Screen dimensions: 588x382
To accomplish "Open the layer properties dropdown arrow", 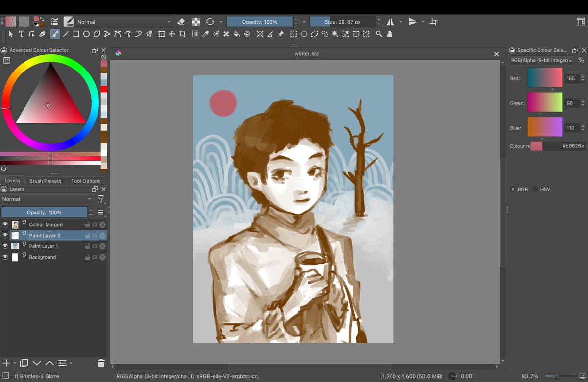I will tap(71, 363).
